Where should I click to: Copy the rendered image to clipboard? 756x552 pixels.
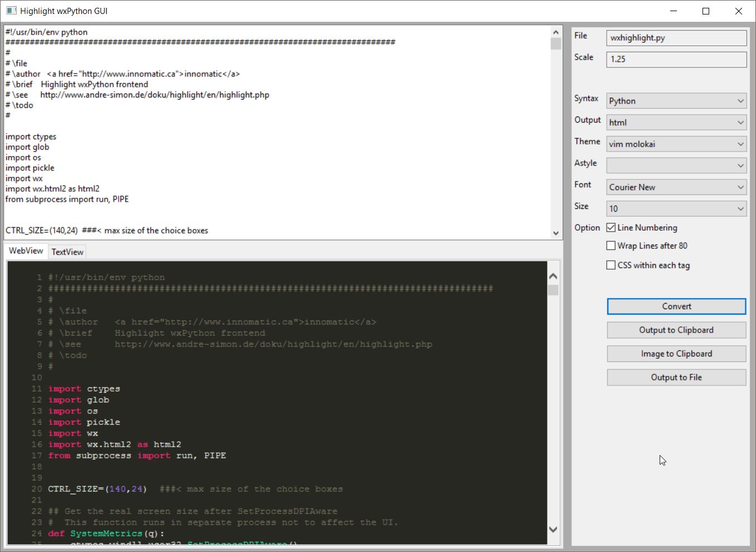pyautogui.click(x=676, y=354)
